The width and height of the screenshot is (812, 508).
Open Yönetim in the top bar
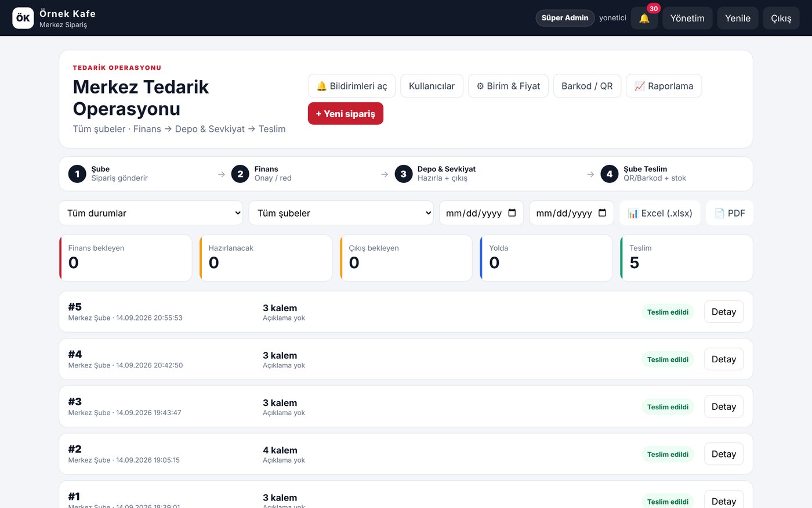pyautogui.click(x=687, y=18)
